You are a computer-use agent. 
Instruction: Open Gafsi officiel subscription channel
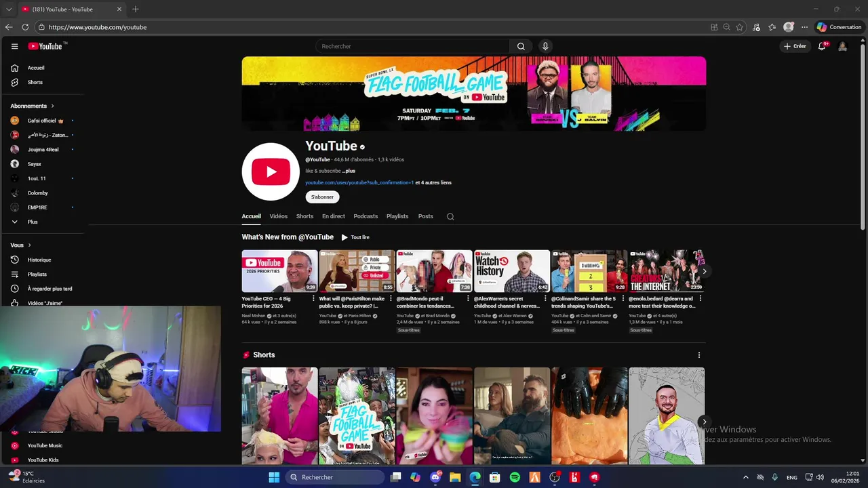[42, 121]
